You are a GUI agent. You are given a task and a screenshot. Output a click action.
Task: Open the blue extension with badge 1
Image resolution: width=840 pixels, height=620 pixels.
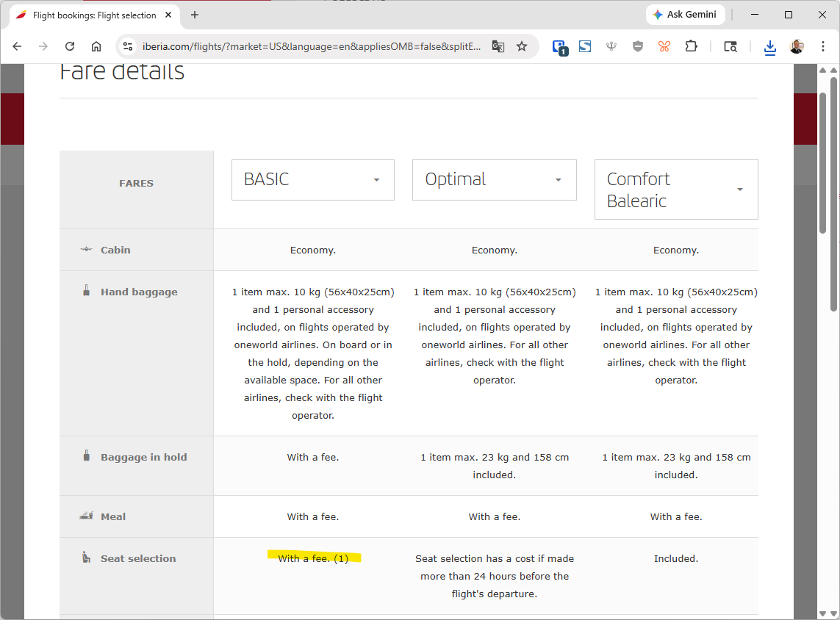[x=559, y=47]
